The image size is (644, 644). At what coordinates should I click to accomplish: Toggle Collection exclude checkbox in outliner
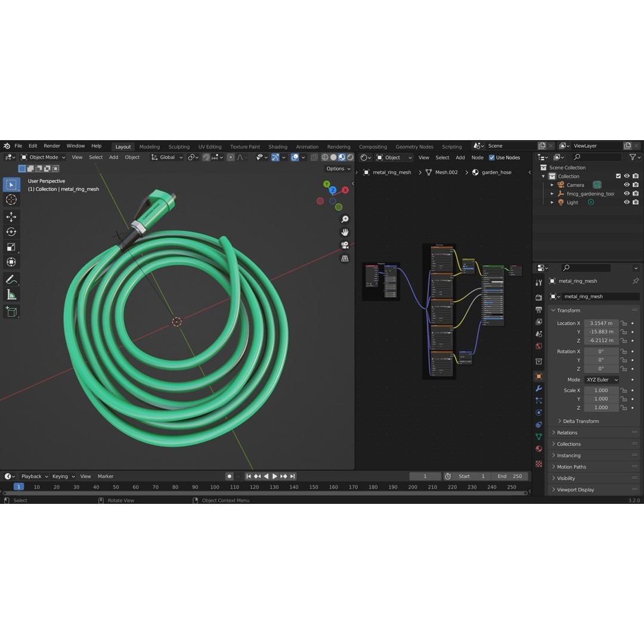[618, 176]
